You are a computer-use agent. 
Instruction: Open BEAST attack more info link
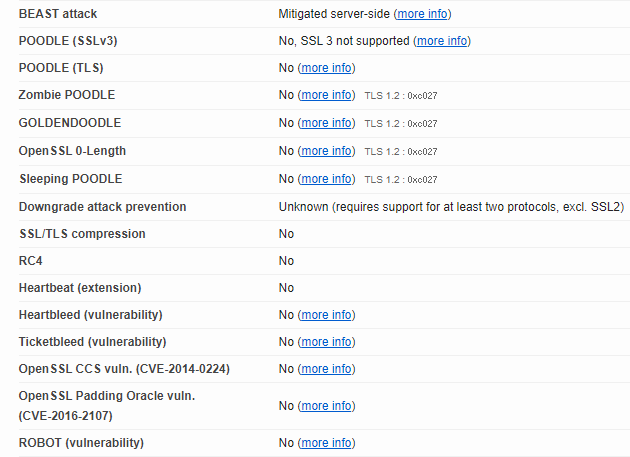coord(422,14)
